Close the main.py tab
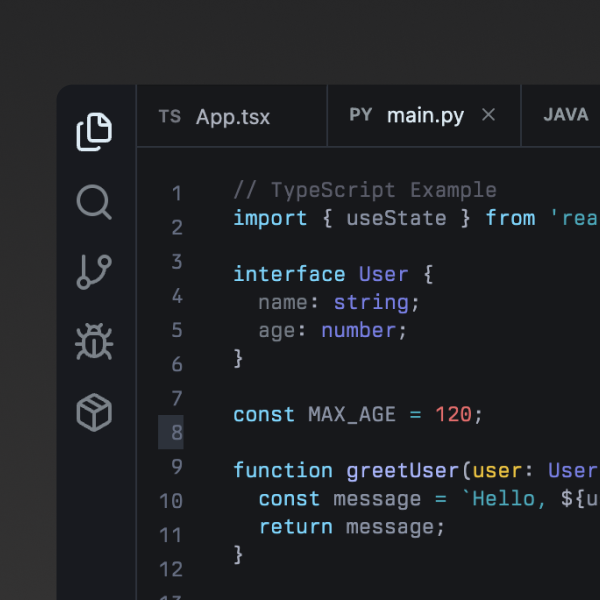Viewport: 600px width, 600px height. point(488,115)
